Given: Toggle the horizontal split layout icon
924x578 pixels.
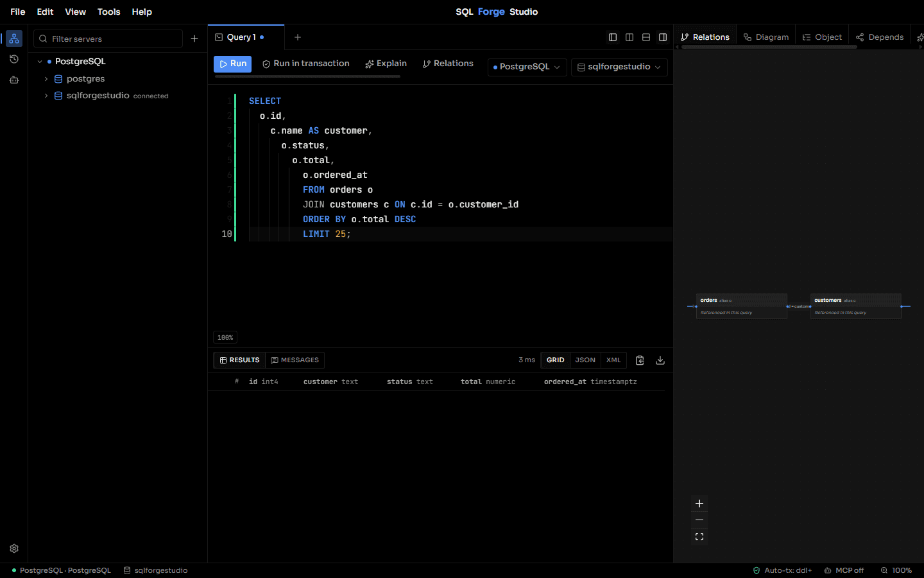Looking at the screenshot, I should [646, 37].
